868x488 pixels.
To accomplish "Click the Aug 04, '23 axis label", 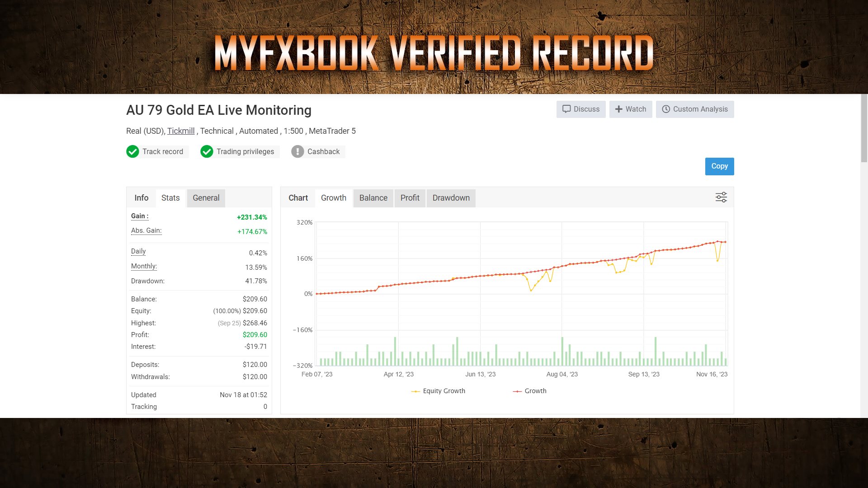I will pyautogui.click(x=562, y=374).
